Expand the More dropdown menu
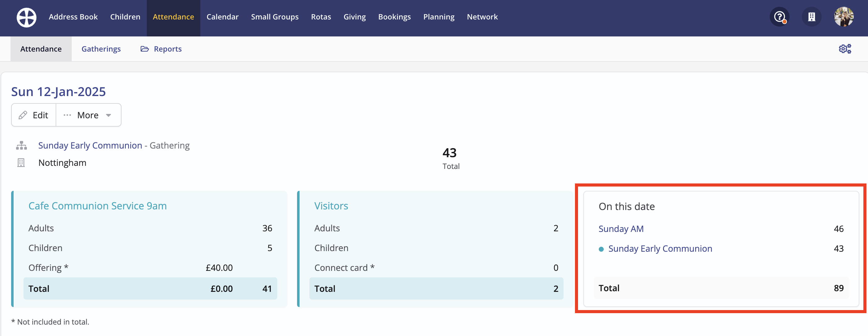This screenshot has width=868, height=336. pos(87,115)
